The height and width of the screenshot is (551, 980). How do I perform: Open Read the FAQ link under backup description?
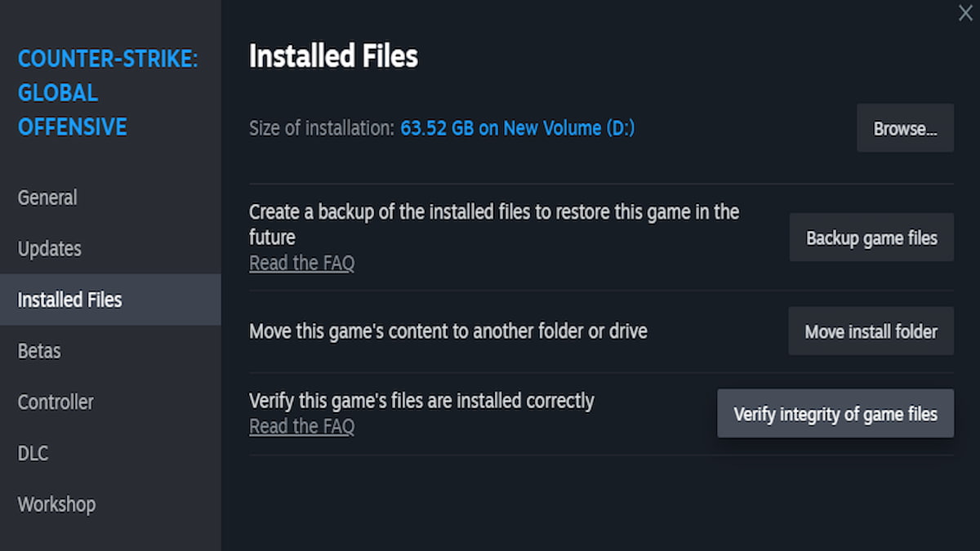pos(301,263)
